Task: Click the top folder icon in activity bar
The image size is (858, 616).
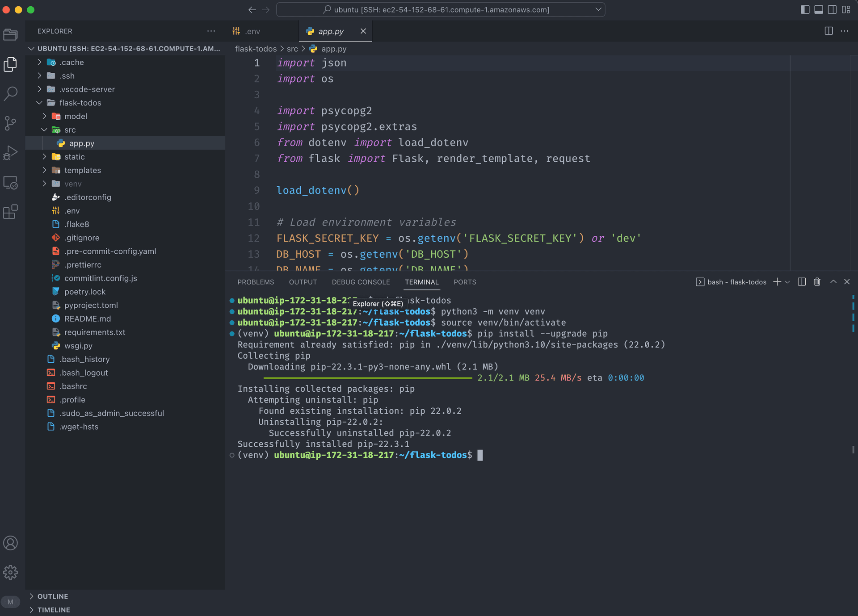Action: tap(10, 34)
